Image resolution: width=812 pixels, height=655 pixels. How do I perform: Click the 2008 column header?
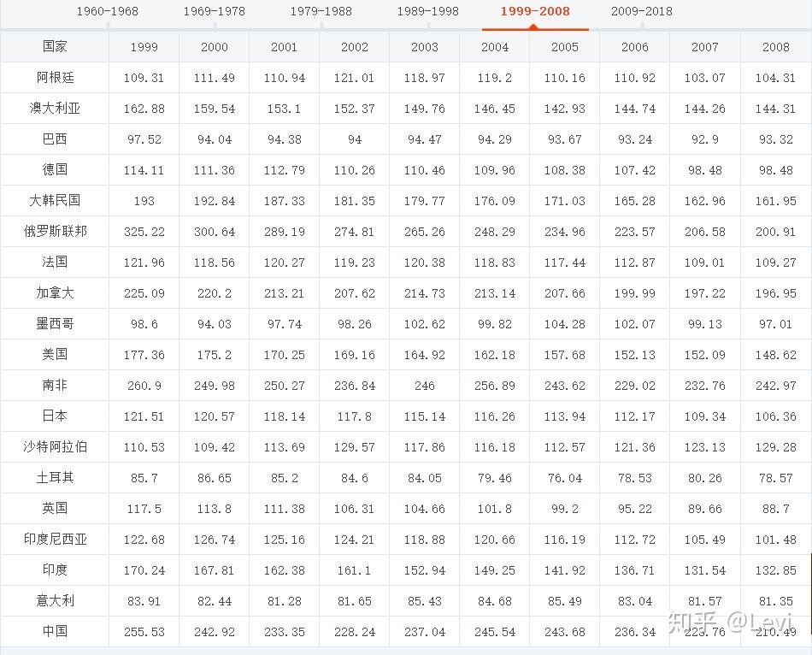tap(776, 47)
